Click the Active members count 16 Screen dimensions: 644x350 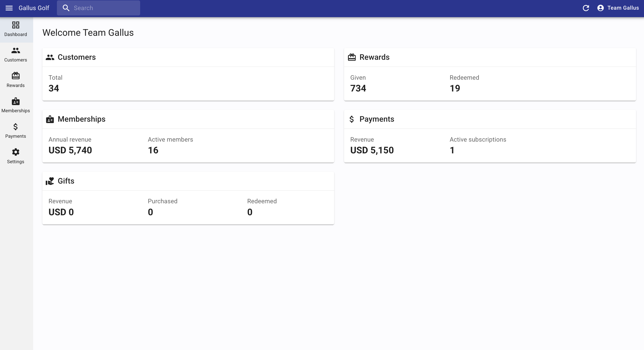(153, 150)
